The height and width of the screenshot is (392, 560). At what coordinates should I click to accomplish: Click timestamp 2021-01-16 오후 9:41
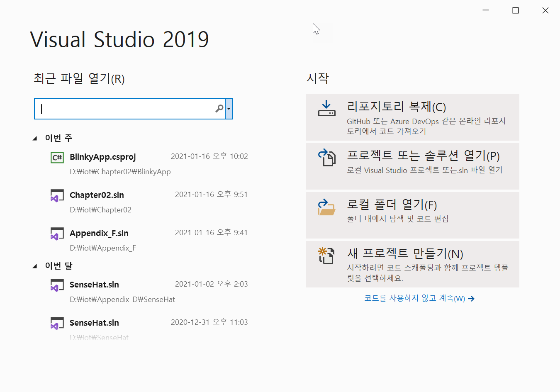[212, 233]
